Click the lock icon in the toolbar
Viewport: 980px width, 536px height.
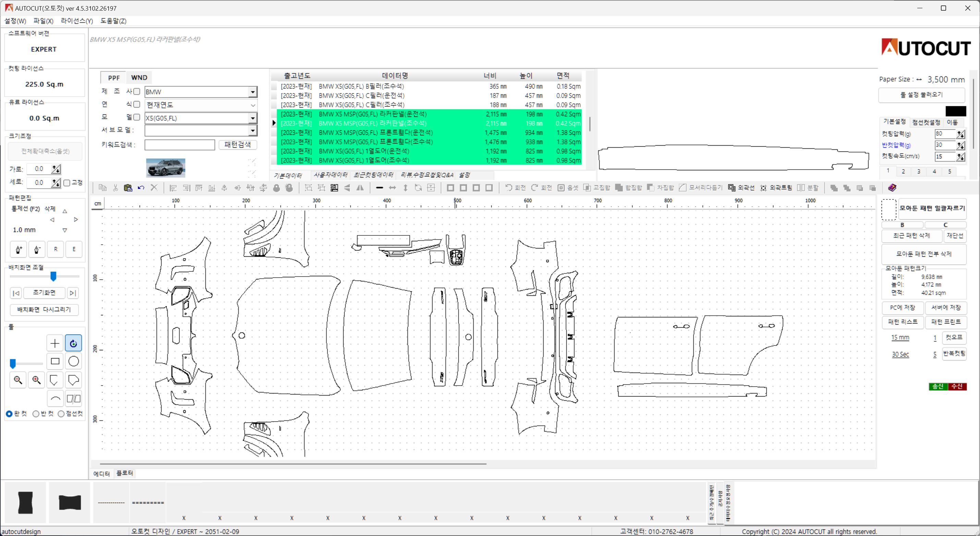(277, 187)
